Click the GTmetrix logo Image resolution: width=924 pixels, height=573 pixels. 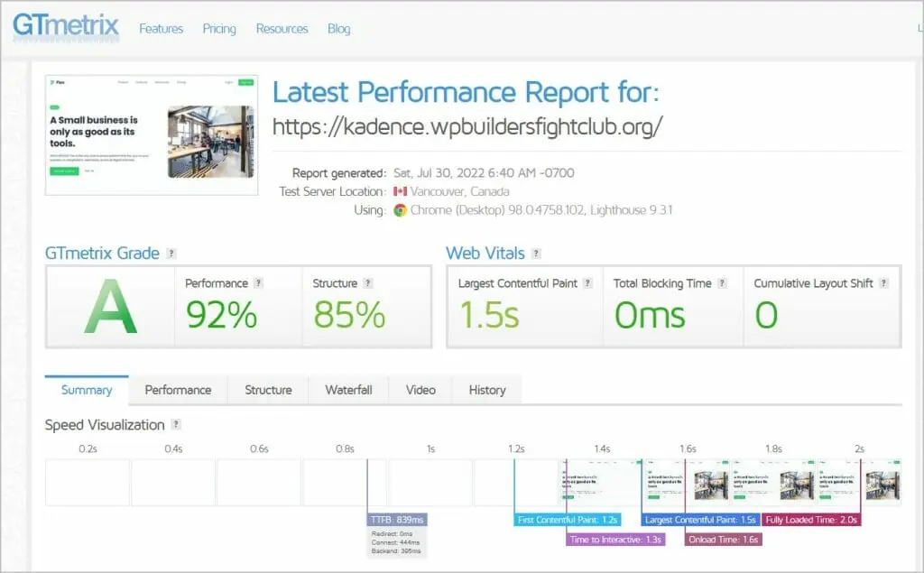pos(65,26)
